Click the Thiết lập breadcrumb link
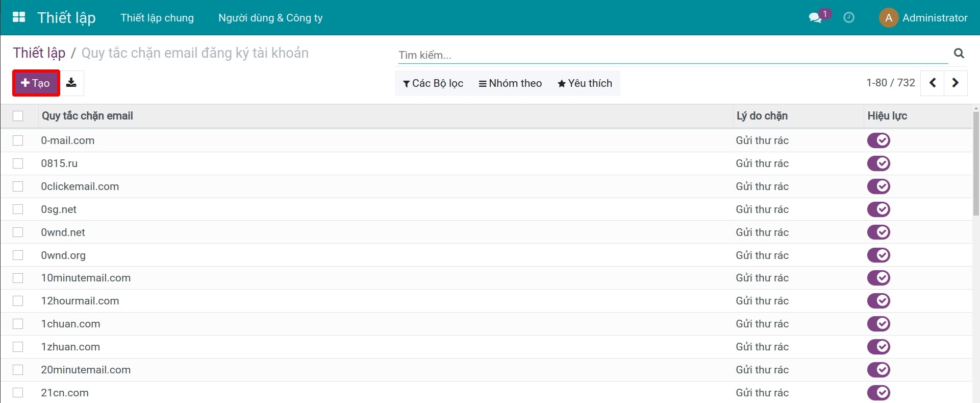This screenshot has height=403, width=980. (x=39, y=53)
